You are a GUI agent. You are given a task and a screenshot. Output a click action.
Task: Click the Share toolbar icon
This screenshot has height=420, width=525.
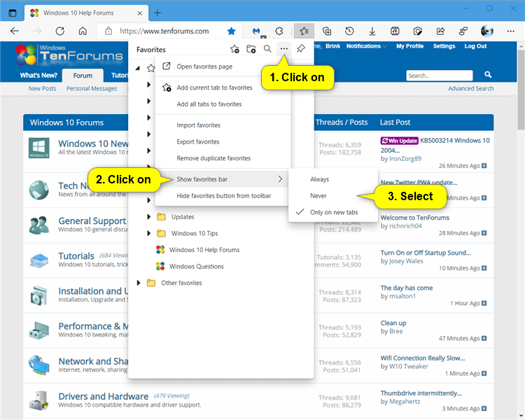click(440, 31)
